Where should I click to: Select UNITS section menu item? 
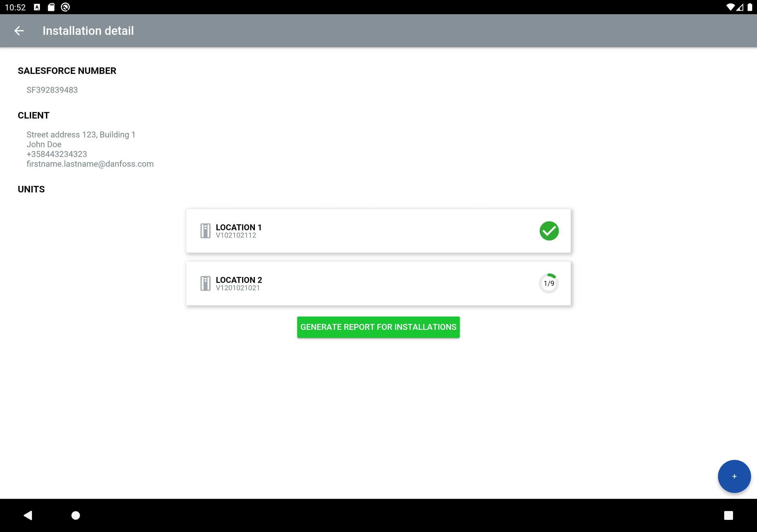[x=30, y=188]
